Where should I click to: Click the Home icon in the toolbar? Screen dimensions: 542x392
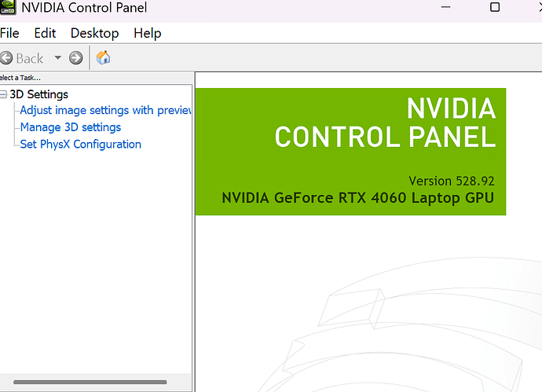pos(103,57)
